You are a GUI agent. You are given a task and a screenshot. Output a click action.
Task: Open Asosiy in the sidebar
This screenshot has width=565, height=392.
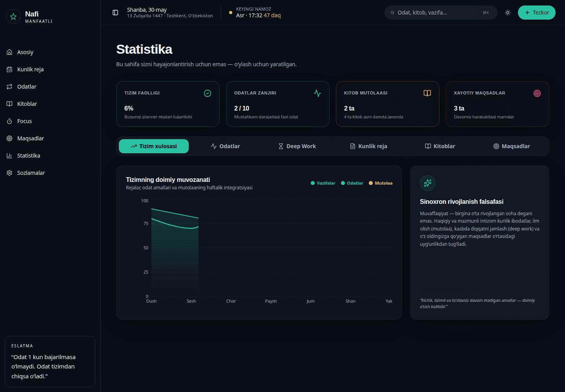pyautogui.click(x=50, y=52)
